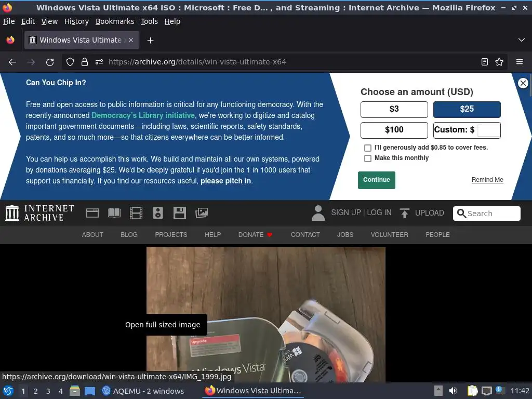Open the CONTACT nav link
This screenshot has width=532, height=399.
point(305,235)
